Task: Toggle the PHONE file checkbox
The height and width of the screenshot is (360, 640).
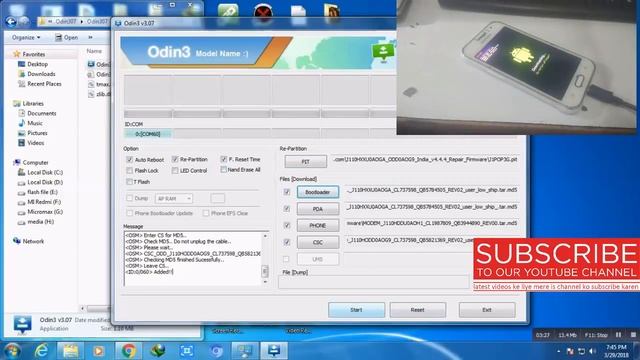Action: (x=287, y=225)
